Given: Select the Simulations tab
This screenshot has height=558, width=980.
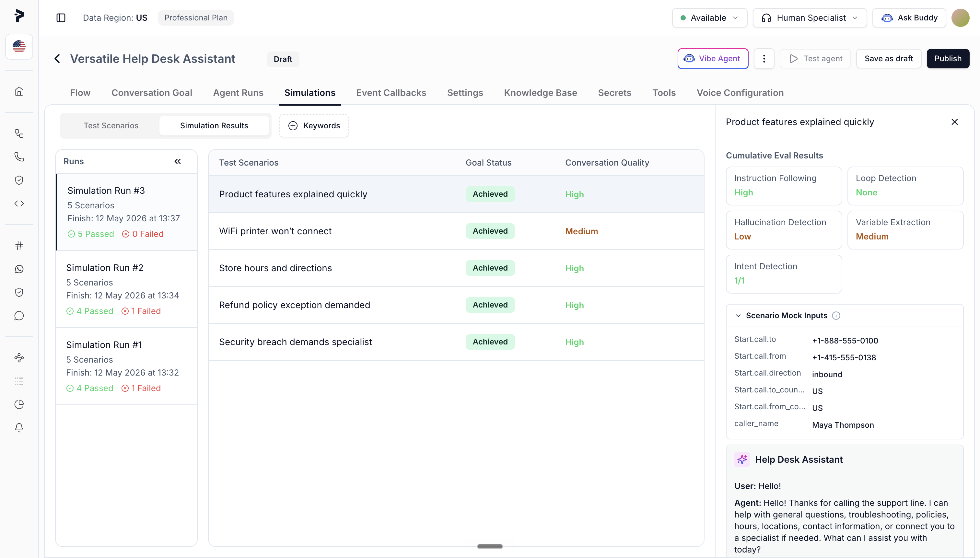Looking at the screenshot, I should point(310,93).
